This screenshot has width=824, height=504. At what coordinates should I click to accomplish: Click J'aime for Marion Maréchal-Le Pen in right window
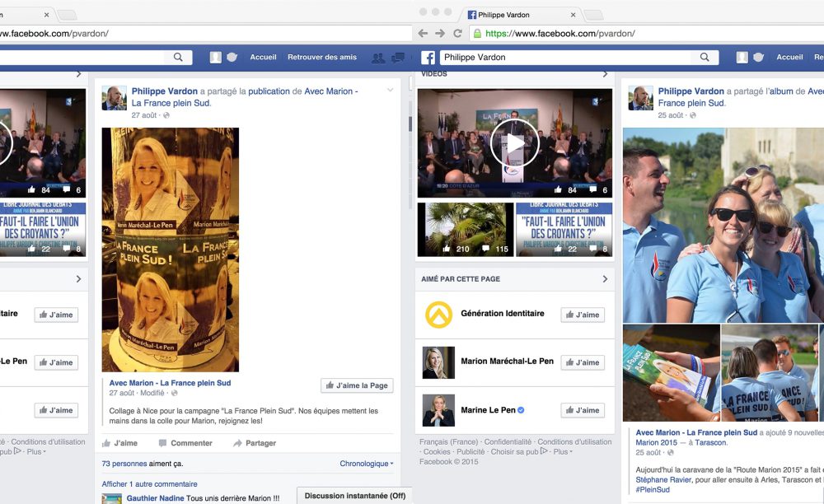click(x=583, y=362)
